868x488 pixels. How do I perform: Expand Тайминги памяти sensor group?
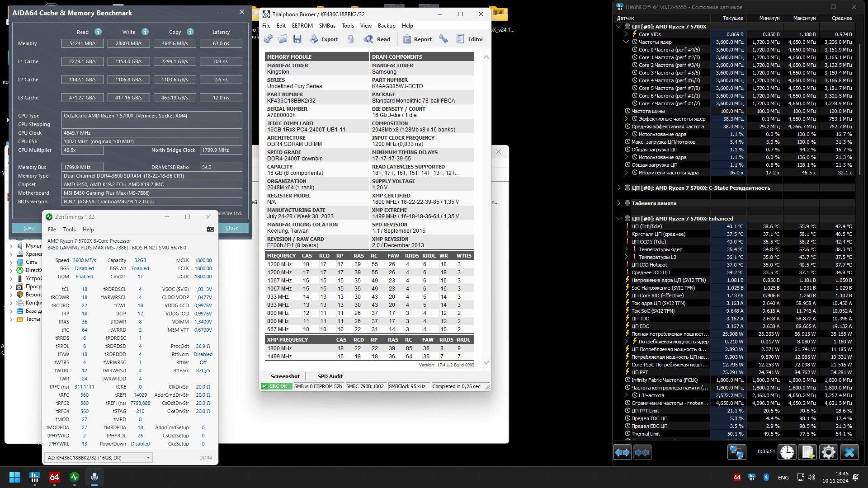click(619, 203)
